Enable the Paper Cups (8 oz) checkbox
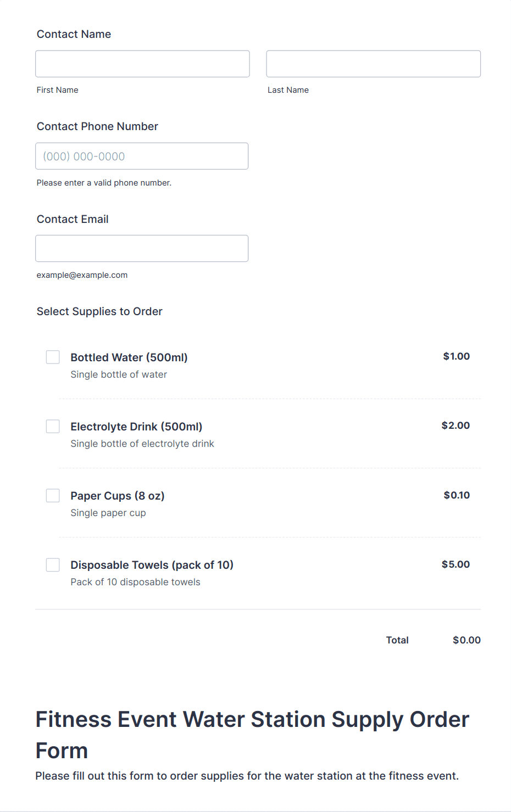The width and height of the screenshot is (511, 812). pos(53,496)
